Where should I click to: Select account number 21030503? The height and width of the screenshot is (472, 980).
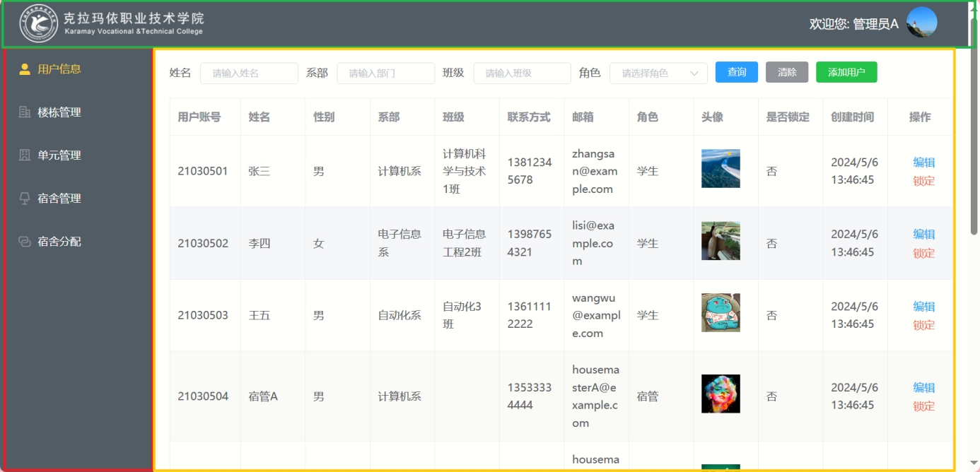tap(203, 315)
